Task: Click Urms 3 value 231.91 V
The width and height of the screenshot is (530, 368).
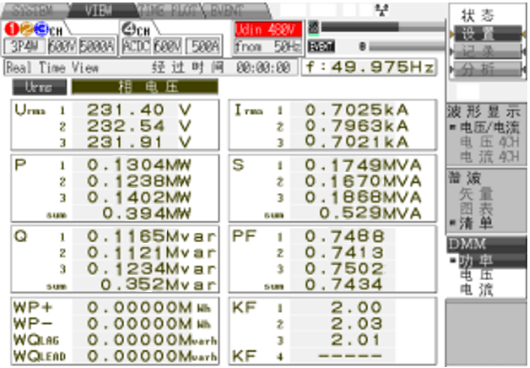Action: tap(139, 142)
